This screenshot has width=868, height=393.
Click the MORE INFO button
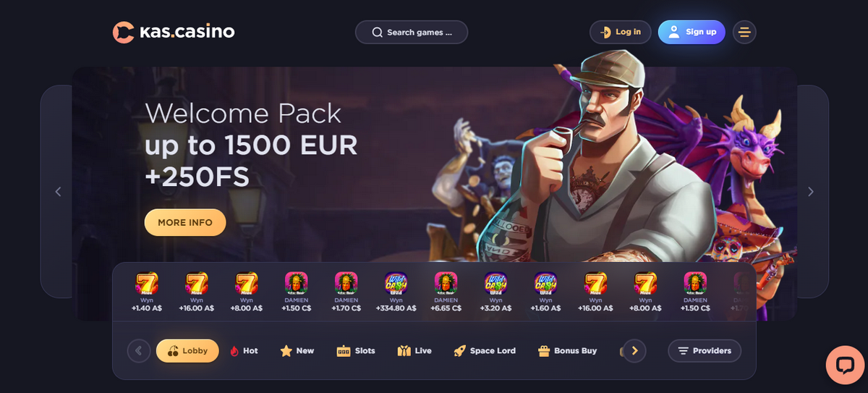185,222
